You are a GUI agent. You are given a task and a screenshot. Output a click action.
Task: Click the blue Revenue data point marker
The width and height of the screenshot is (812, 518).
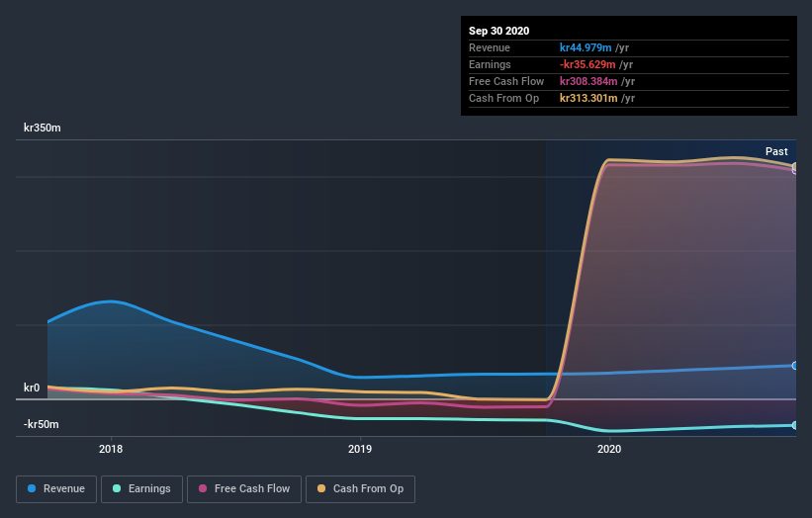point(794,366)
